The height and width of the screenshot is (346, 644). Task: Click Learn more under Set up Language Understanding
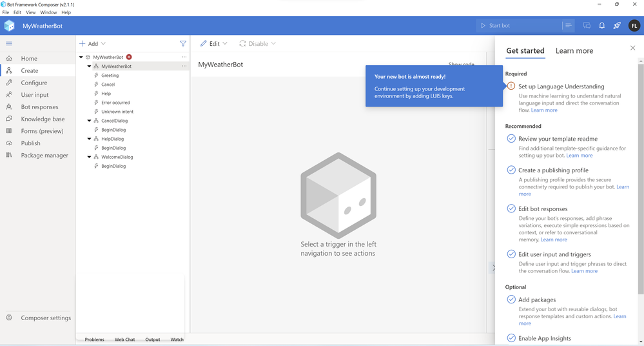(x=544, y=110)
